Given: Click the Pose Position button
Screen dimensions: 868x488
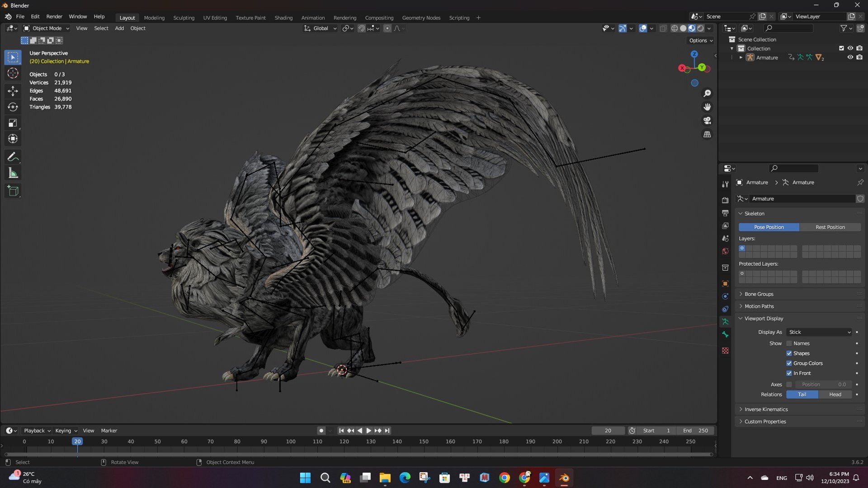Looking at the screenshot, I should click(769, 227).
